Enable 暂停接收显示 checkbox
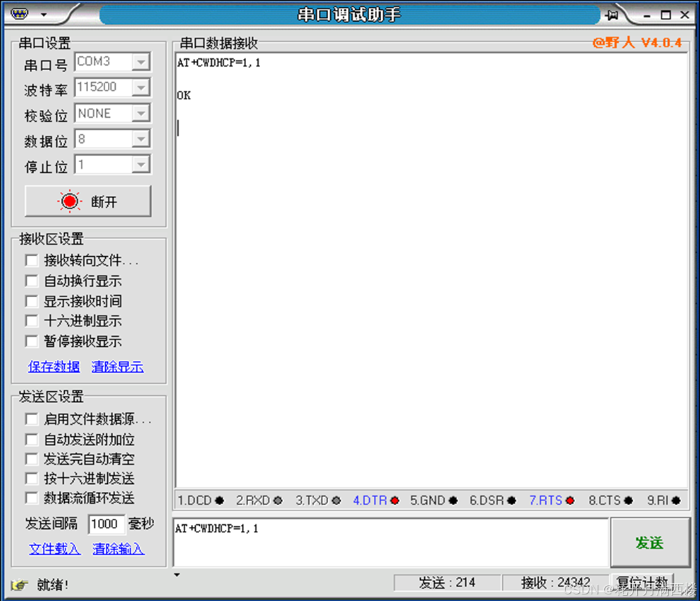This screenshot has width=700, height=601. [x=31, y=341]
